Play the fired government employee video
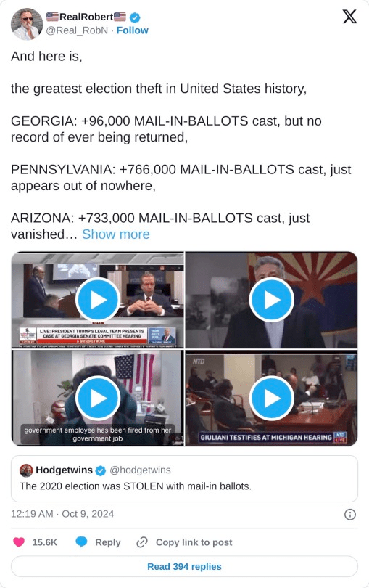 coord(98,399)
